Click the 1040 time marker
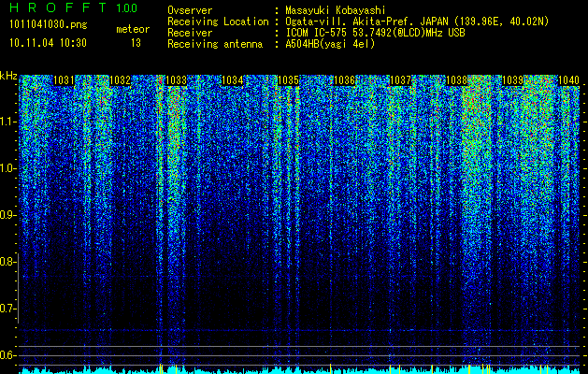Screen dimensions: 588x374 coord(569,80)
